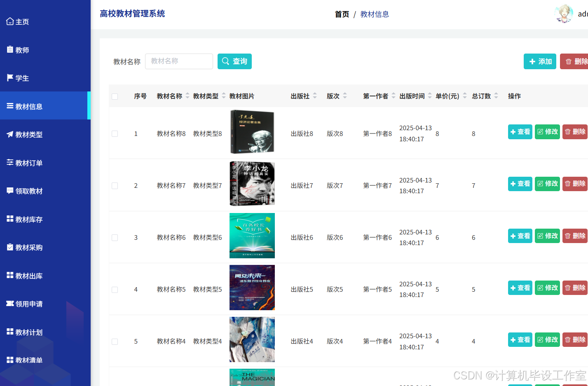Check the box for row 教材名称4

coord(115,342)
